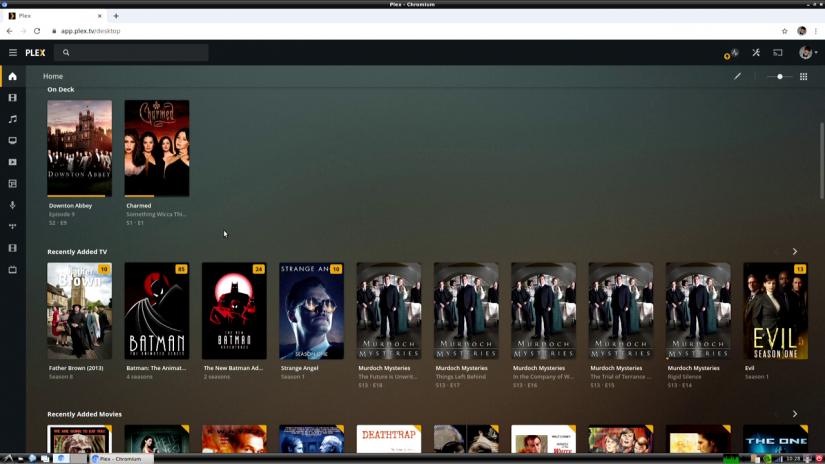
Task: Open the lower film strip sidebar icon
Action: [13, 248]
